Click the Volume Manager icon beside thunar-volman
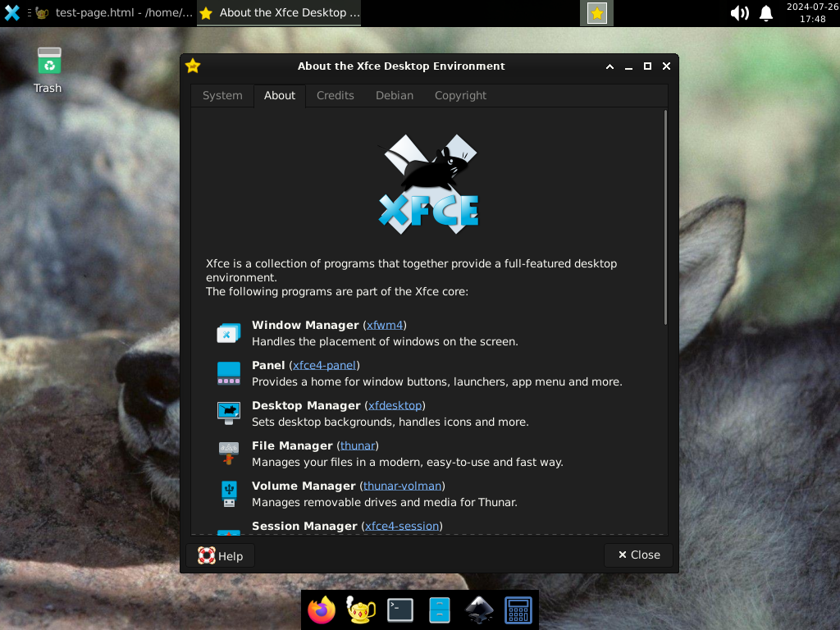Screen dimensions: 840x630 [228, 493]
